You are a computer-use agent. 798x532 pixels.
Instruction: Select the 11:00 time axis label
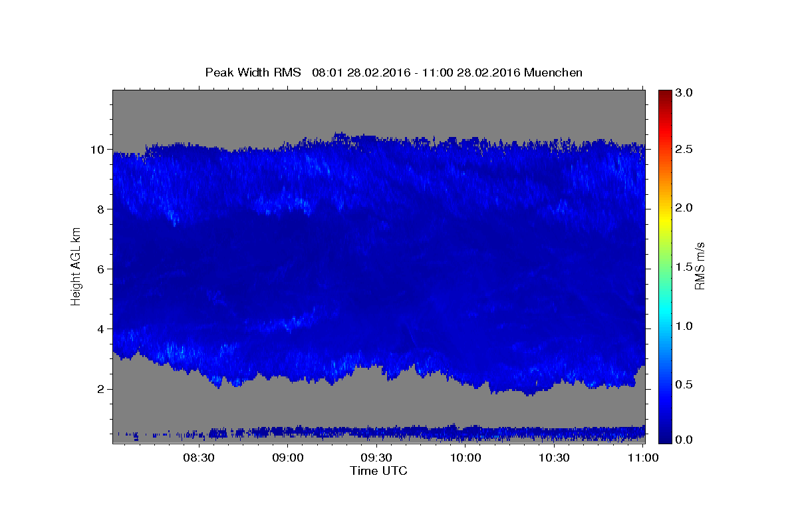(643, 458)
